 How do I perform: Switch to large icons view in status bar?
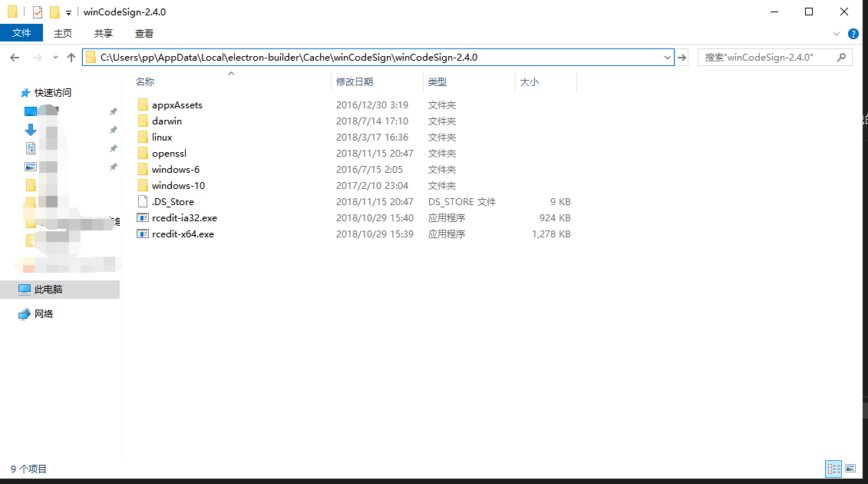click(x=850, y=469)
